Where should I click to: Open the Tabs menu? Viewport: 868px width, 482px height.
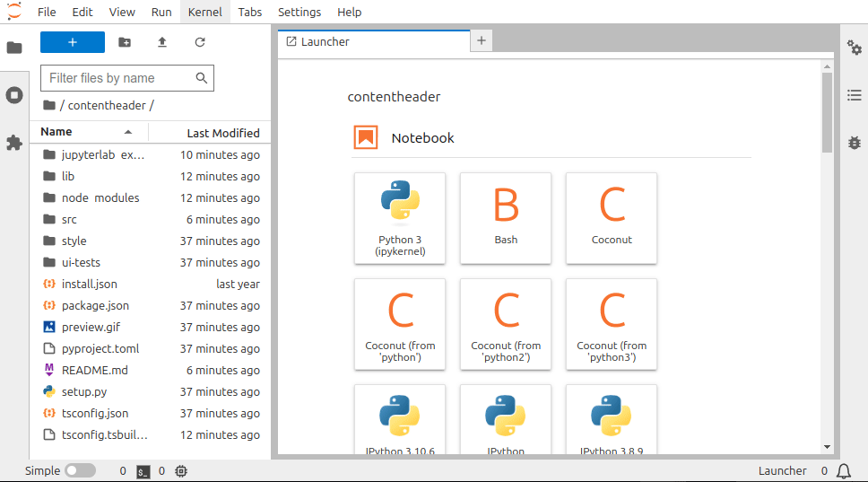[249, 13]
